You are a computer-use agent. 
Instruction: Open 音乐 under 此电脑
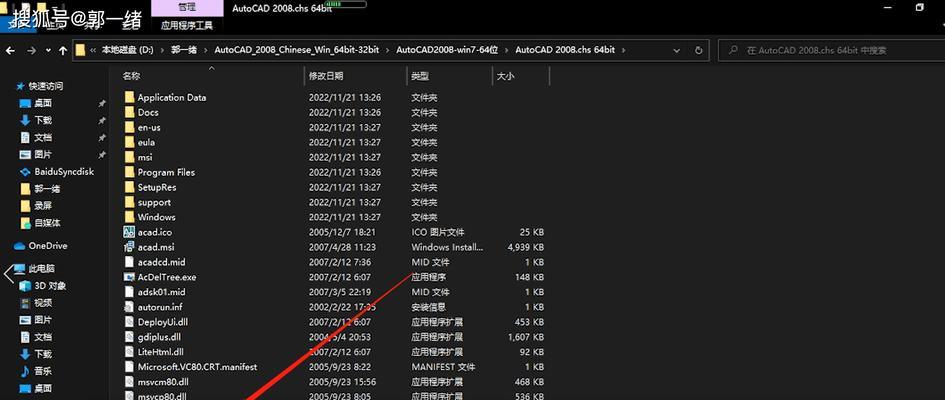coord(43,370)
